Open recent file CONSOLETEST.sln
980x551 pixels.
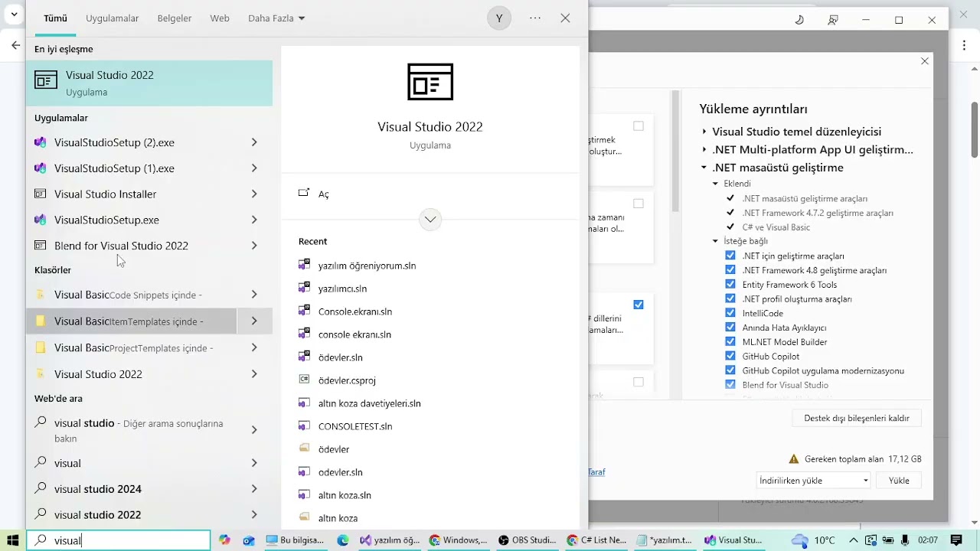354,426
